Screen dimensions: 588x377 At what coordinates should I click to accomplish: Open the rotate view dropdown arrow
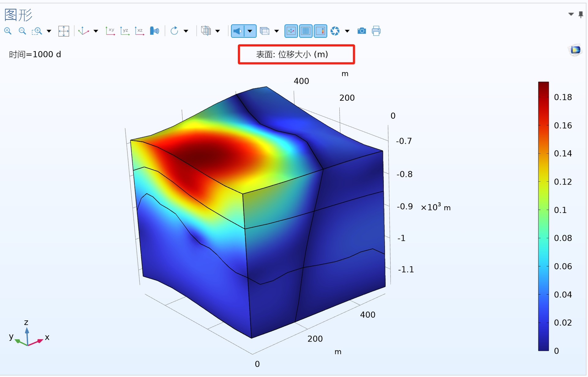tap(186, 31)
